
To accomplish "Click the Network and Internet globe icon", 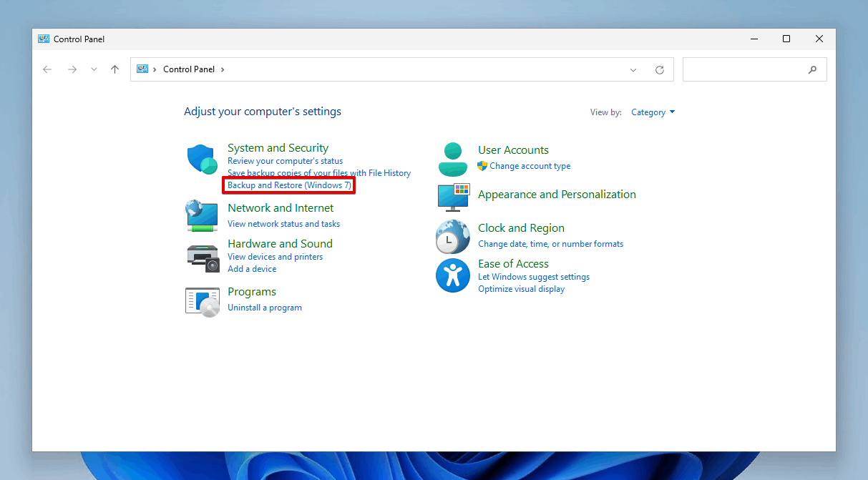I will pyautogui.click(x=202, y=216).
